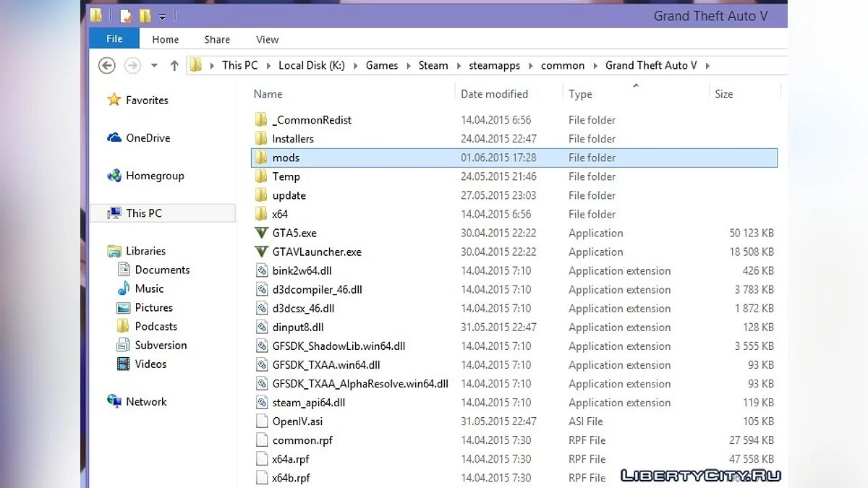The height and width of the screenshot is (488, 868).
Task: Expand the Quick Access Toolbar customize arrow
Action: [163, 17]
